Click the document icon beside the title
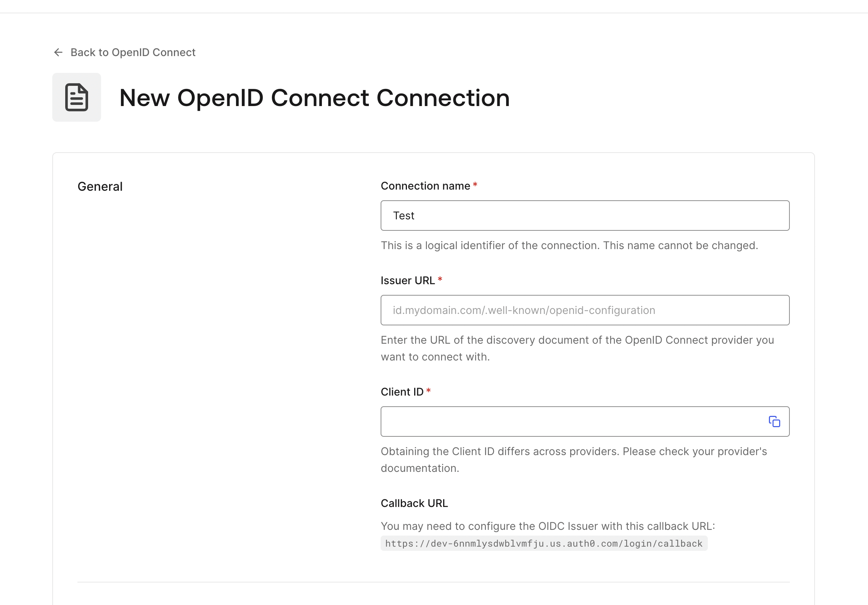Viewport: 868px width, 605px height. (x=77, y=97)
